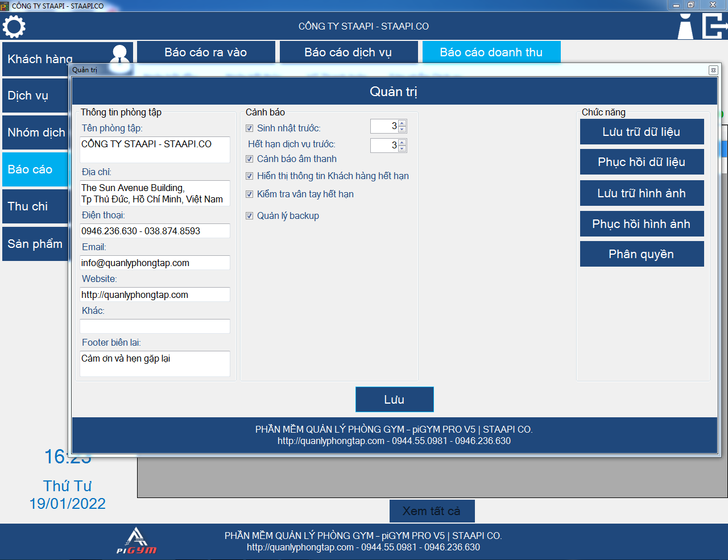
Task: Click the Lưu trữ dữ liệu button
Action: tap(642, 132)
